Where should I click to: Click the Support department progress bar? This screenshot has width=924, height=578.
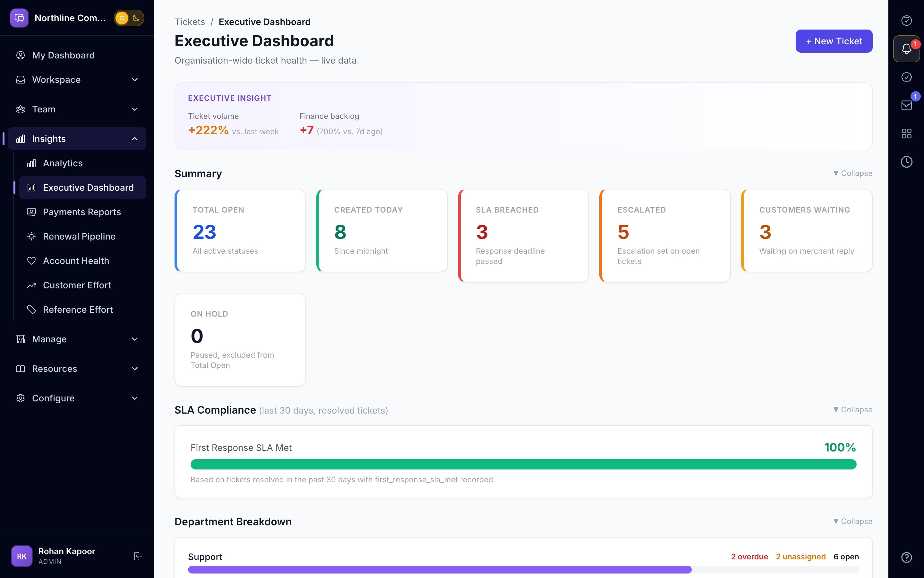pyautogui.click(x=523, y=570)
